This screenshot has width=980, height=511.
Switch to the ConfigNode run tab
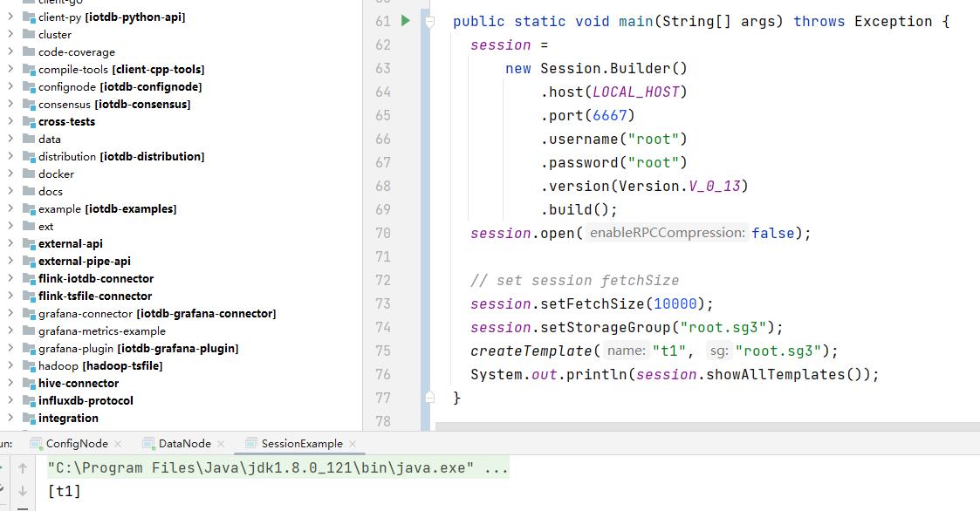(77, 444)
